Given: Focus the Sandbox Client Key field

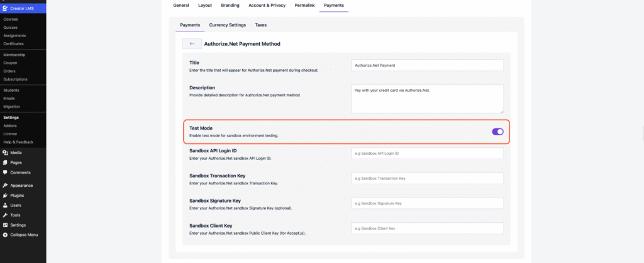Looking at the screenshot, I should [x=427, y=228].
